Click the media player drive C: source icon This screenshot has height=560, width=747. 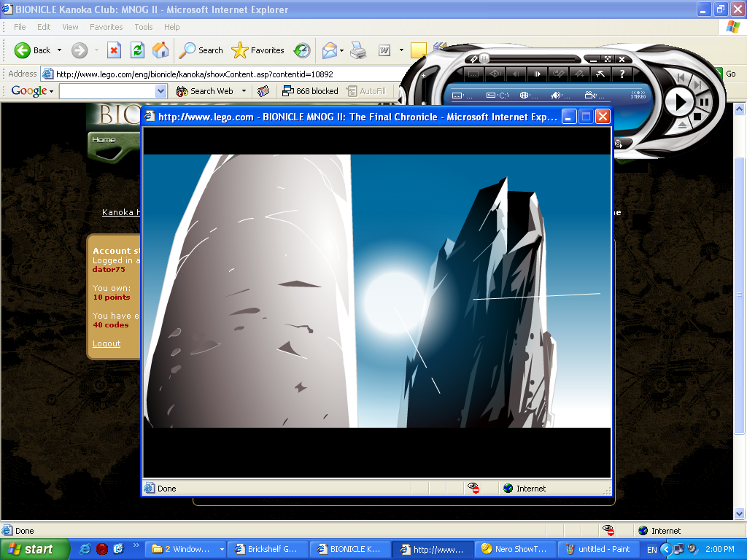[x=498, y=96]
